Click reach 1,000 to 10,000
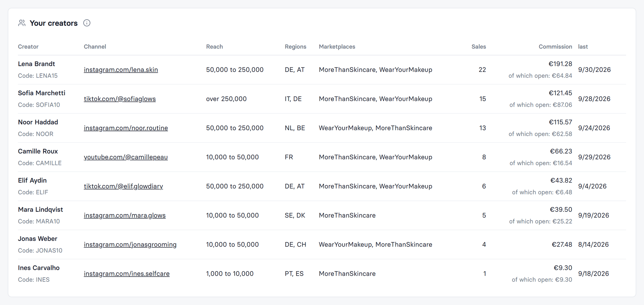The height and width of the screenshot is (305, 644). tap(230, 273)
